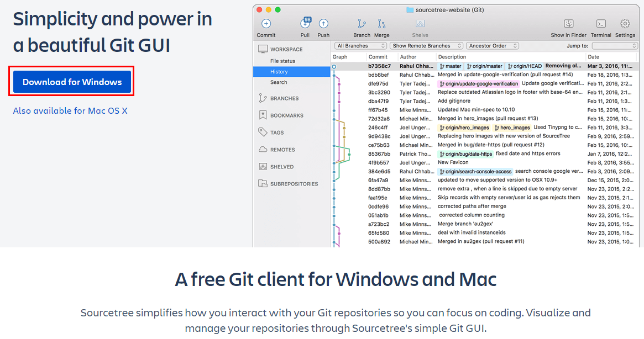Image resolution: width=644 pixels, height=339 pixels.
Task: Click the Pull icon with 98 badge
Action: 306,23
